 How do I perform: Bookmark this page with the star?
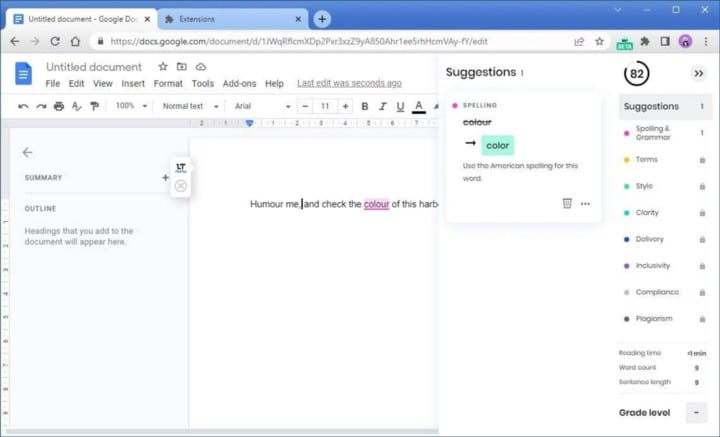coord(599,41)
